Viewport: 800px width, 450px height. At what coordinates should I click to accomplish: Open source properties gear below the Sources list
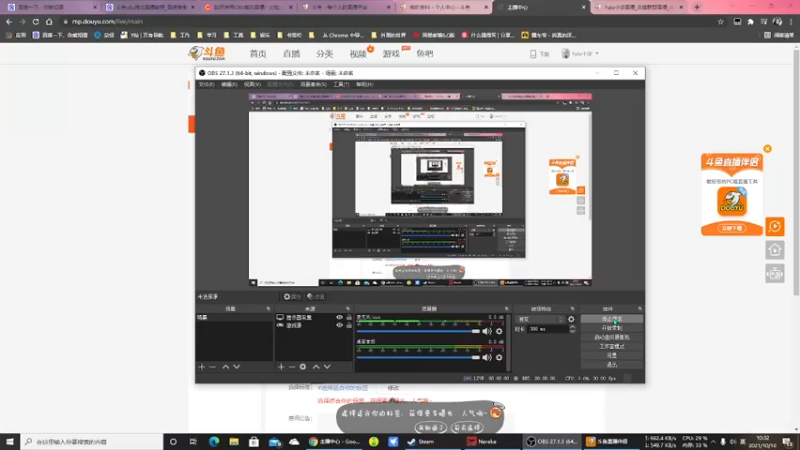point(303,367)
